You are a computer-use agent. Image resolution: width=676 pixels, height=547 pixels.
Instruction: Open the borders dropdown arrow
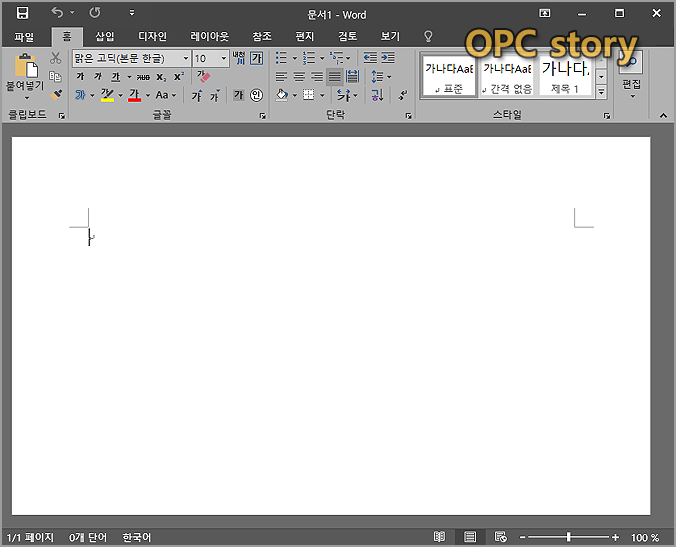tap(322, 95)
